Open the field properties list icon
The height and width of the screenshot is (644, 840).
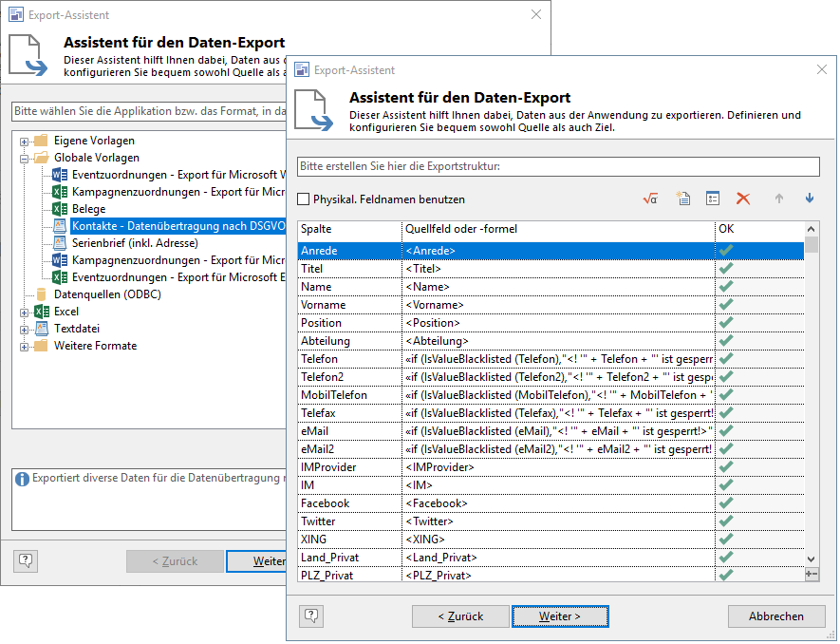click(712, 199)
